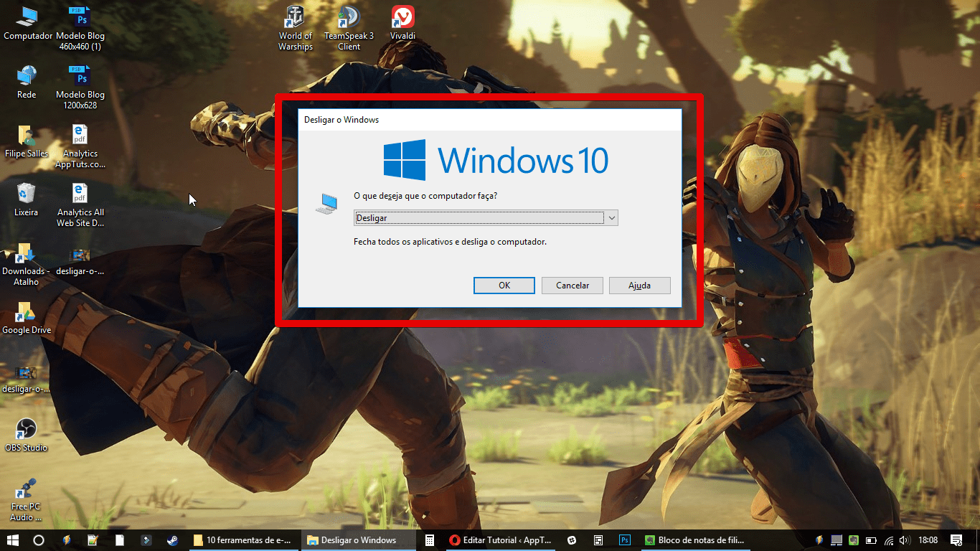Launch Free PC Audio desktop shortcut
Viewport: 980px width, 551px height.
click(27, 499)
